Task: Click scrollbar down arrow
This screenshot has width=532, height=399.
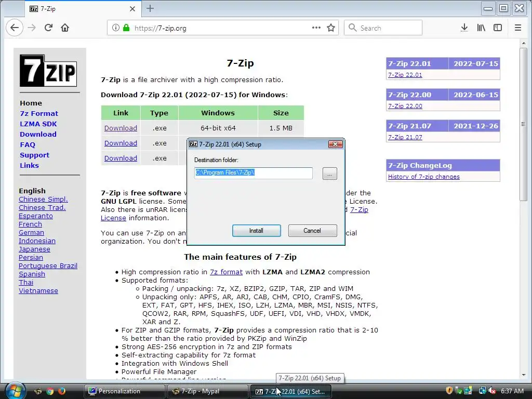Action: 523,375
